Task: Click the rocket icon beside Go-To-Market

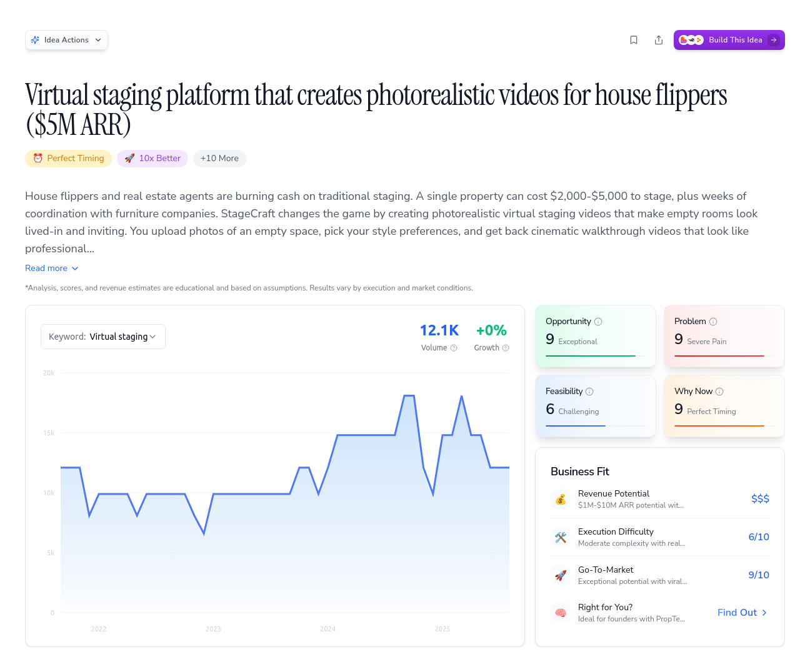Action: click(x=561, y=575)
